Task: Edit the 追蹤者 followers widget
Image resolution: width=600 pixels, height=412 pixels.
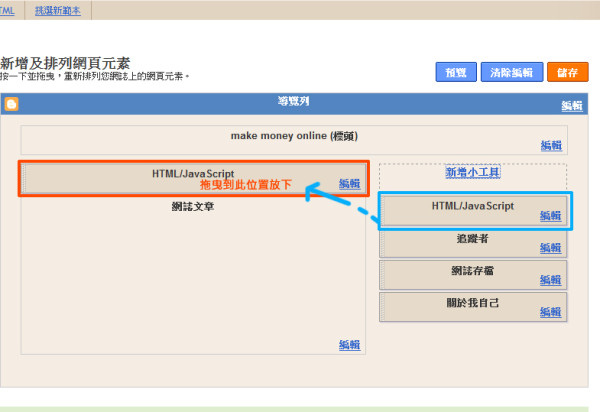Action: click(550, 248)
